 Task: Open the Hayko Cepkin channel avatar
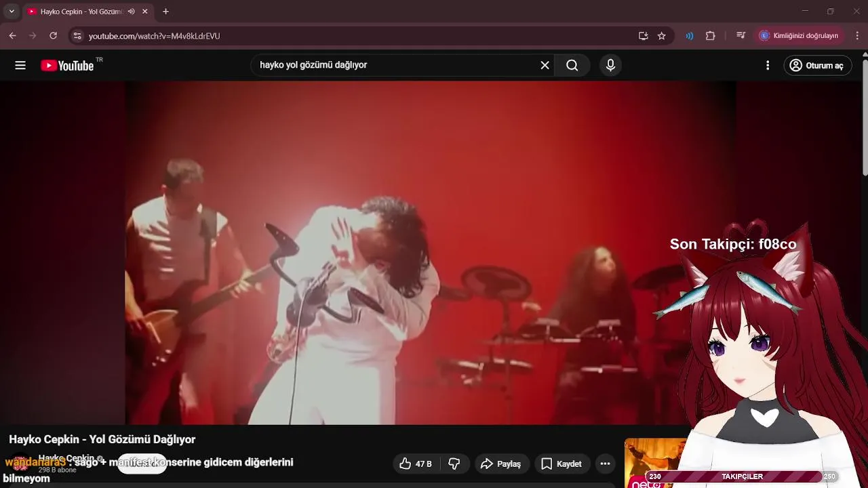pyautogui.click(x=20, y=464)
